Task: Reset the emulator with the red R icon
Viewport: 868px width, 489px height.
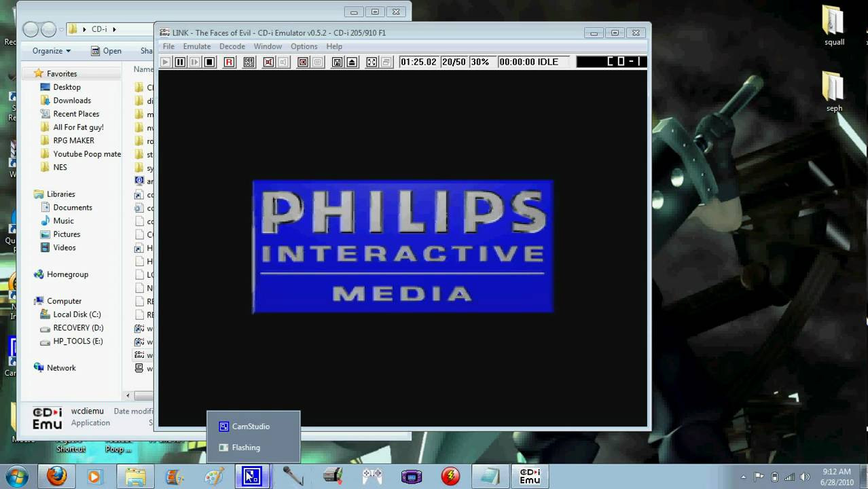Action: pyautogui.click(x=229, y=62)
